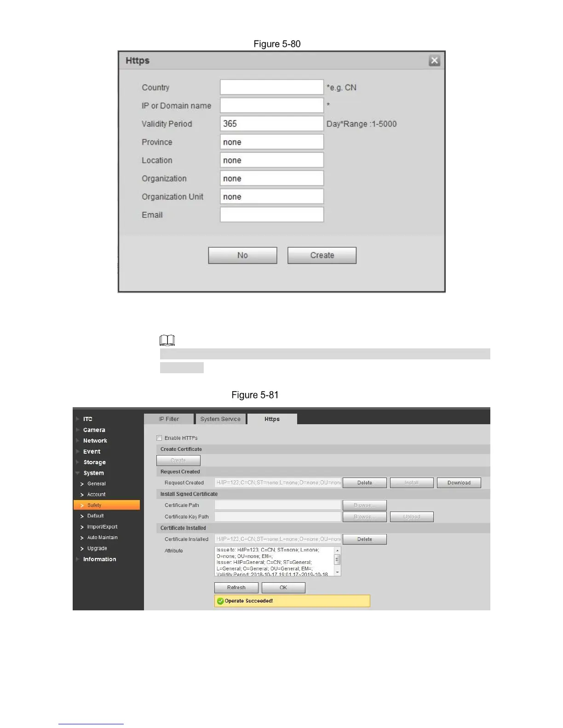563x728 pixels.
Task: Click the IP or Domain name field
Action: (x=272, y=105)
